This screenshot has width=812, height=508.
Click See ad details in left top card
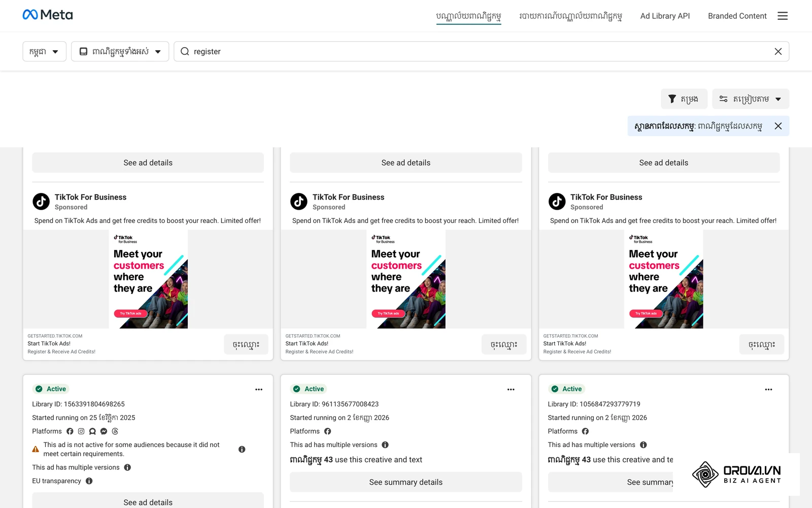click(x=148, y=163)
